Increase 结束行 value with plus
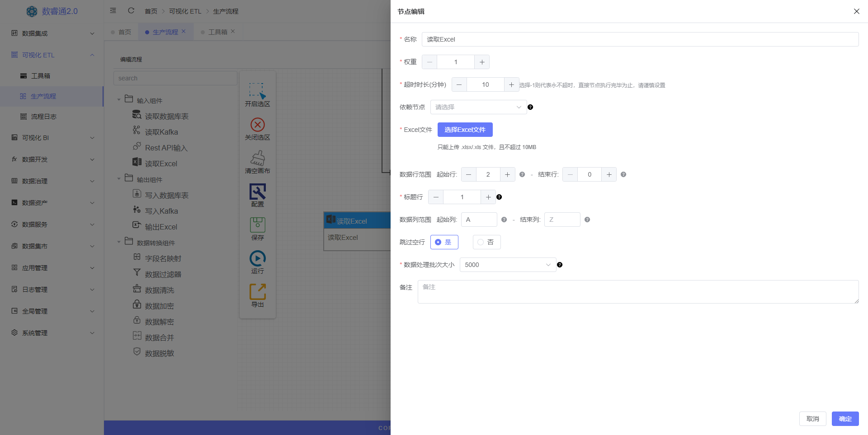868x435 pixels. click(x=609, y=174)
